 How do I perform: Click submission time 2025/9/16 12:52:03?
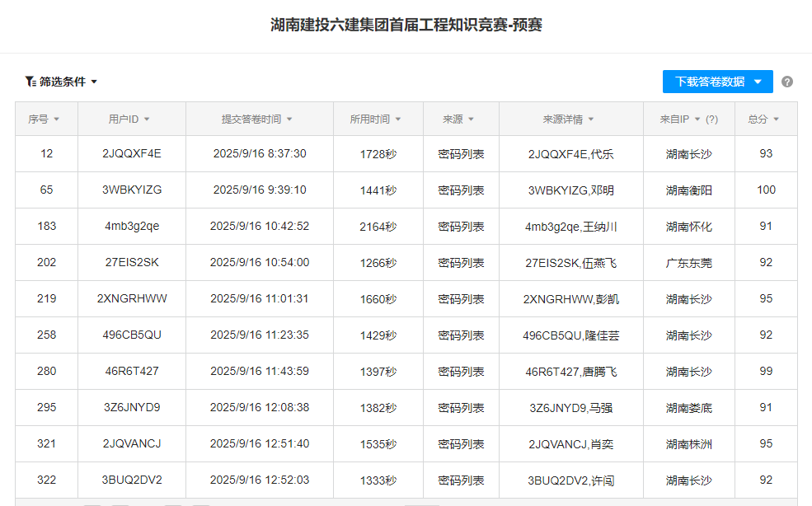(260, 480)
